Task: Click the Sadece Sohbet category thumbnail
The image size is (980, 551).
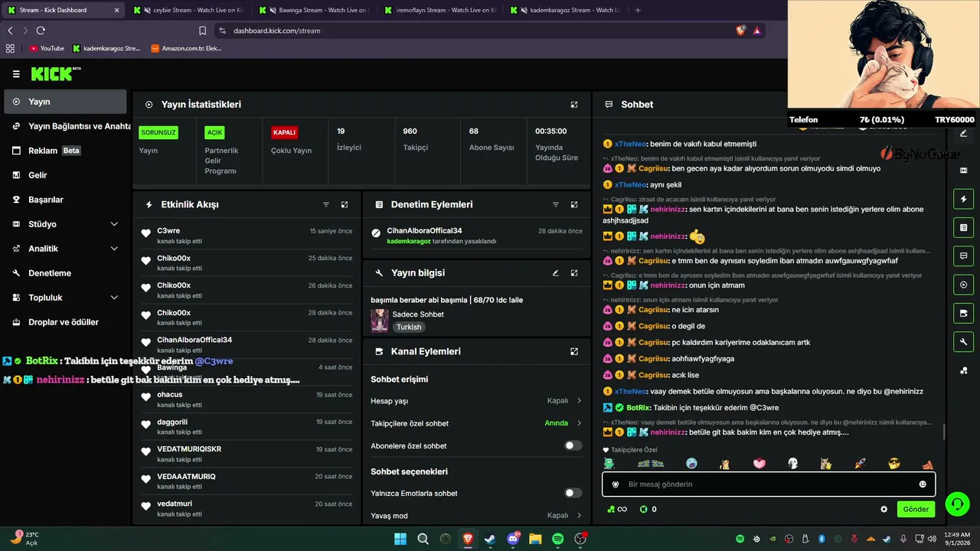Action: (379, 321)
